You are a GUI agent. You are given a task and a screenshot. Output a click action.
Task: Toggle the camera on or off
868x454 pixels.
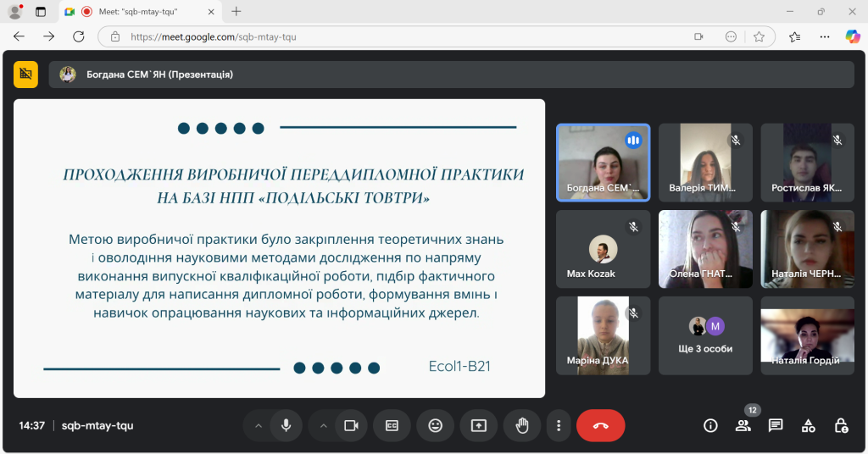click(x=351, y=425)
